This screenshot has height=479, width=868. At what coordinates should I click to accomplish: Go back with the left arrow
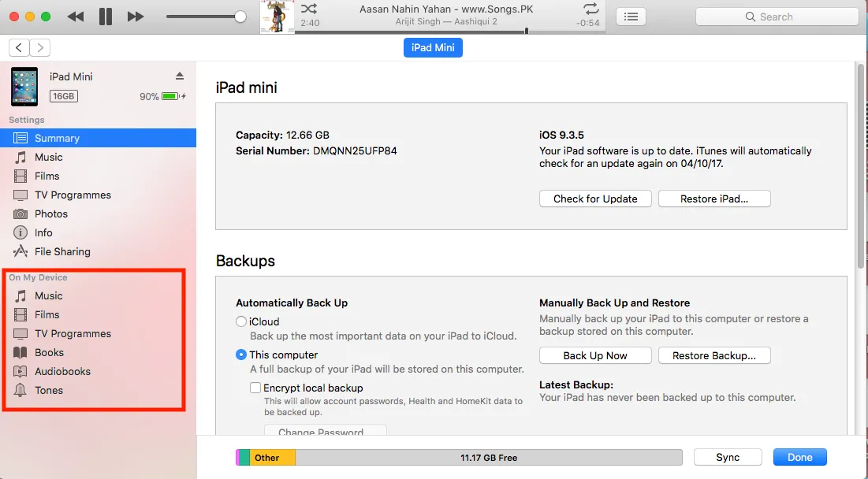(x=19, y=47)
